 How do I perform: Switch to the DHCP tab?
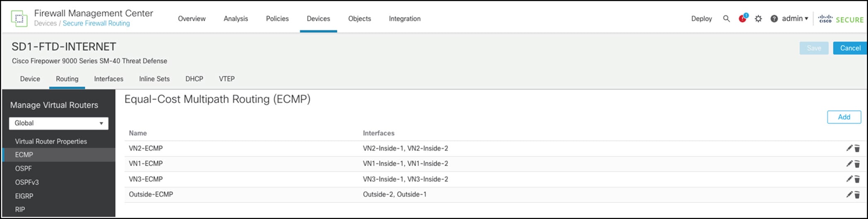[194, 79]
